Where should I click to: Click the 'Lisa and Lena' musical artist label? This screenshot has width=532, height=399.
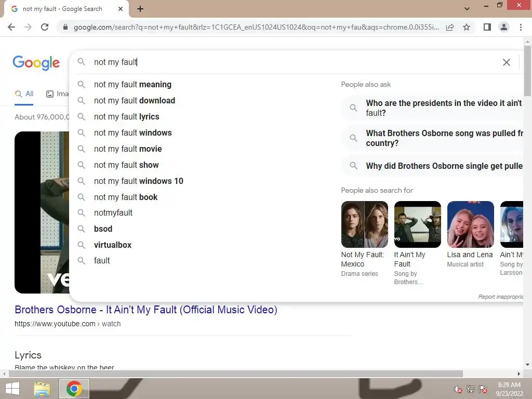tap(470, 255)
